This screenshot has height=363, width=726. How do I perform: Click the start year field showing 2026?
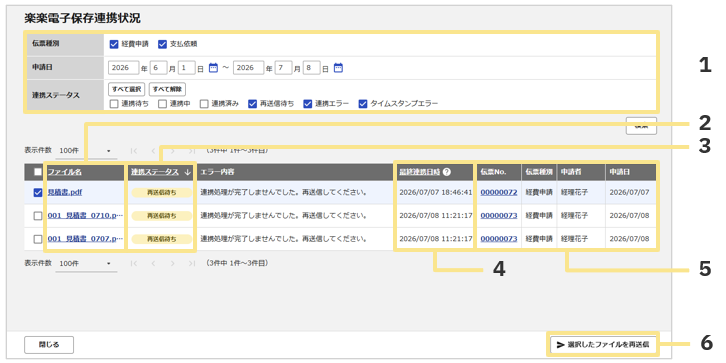(x=124, y=68)
